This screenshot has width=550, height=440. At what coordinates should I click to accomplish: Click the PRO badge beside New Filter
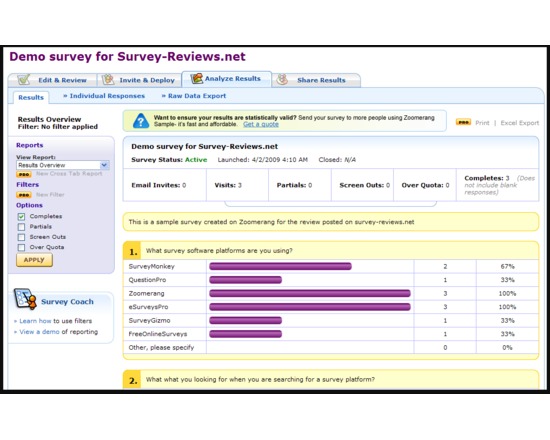(x=24, y=195)
